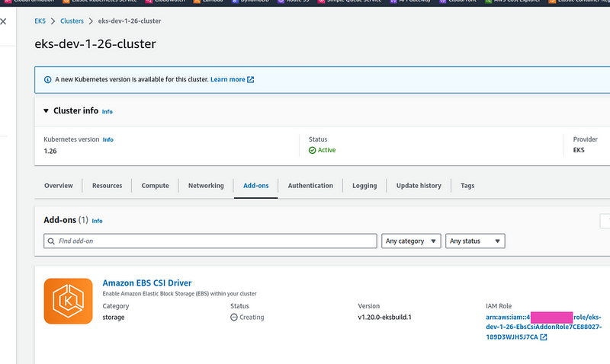
Task: Click Info next to Kubernetes version
Action: click(x=108, y=140)
